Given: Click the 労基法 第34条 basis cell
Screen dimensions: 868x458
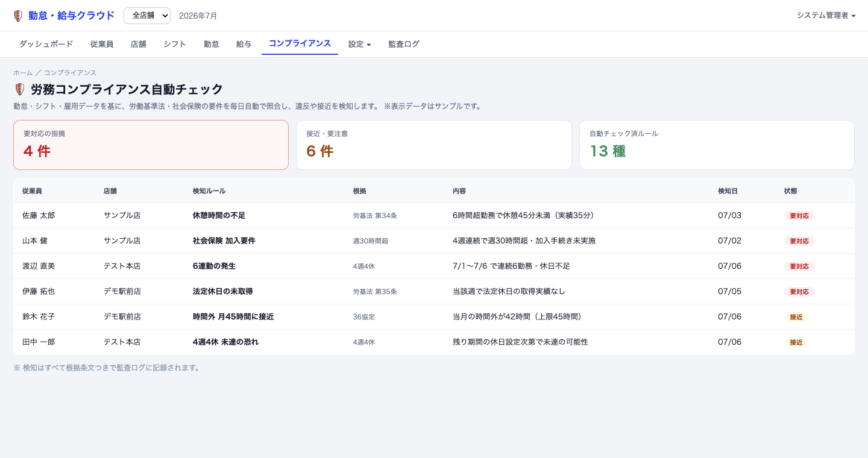Looking at the screenshot, I should (375, 216).
